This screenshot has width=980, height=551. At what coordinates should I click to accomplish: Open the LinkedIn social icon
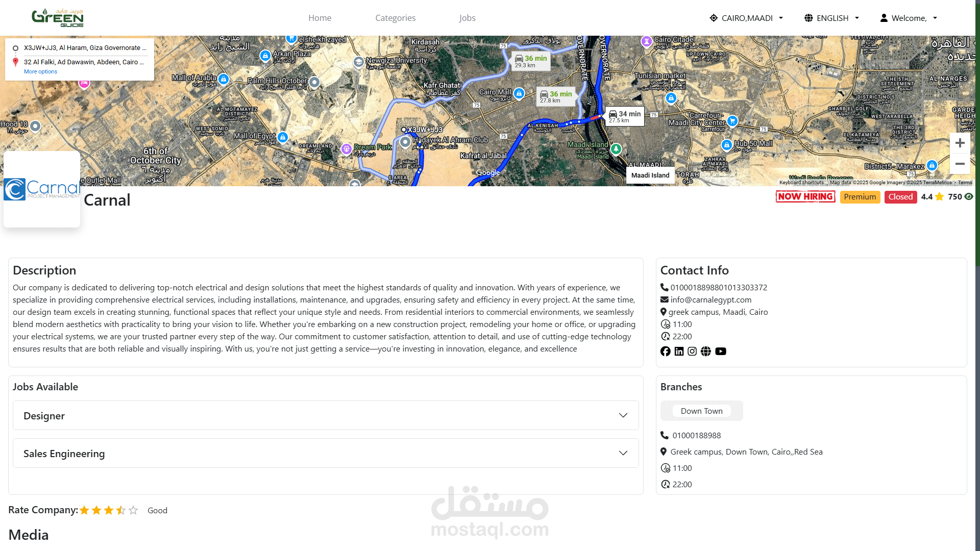click(679, 352)
